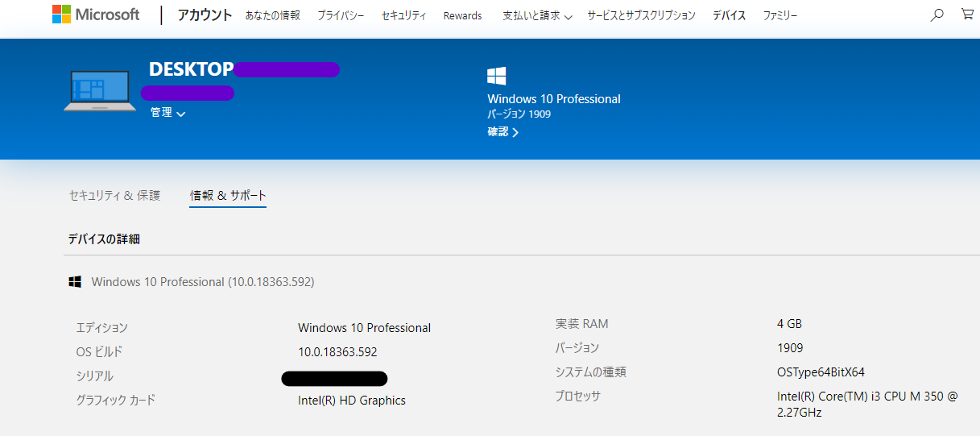This screenshot has height=436, width=980.
Task: Click version value 1909 in details
Action: 790,348
